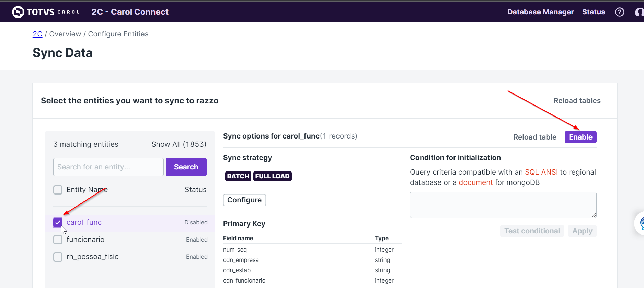Focus the Search for an entity field

108,167
